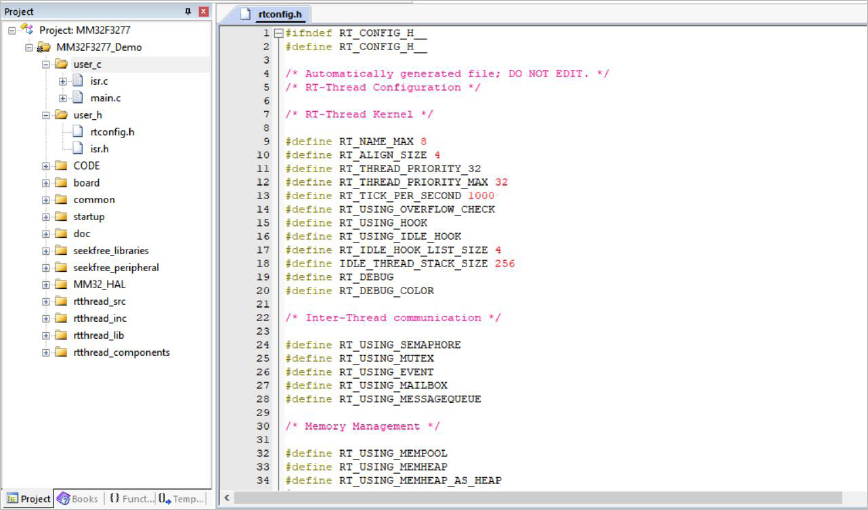This screenshot has height=510, width=868.
Task: Click the seekfree_peripheral folder icon
Action: [61, 267]
